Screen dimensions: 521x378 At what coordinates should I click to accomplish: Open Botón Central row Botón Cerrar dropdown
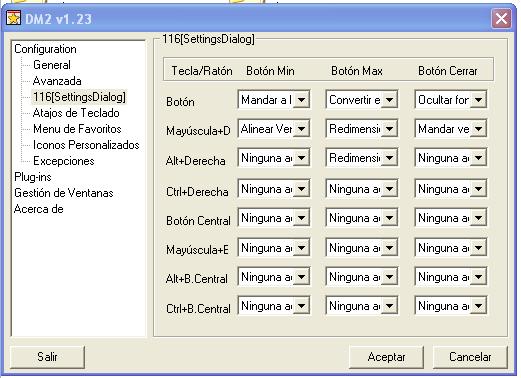(451, 218)
